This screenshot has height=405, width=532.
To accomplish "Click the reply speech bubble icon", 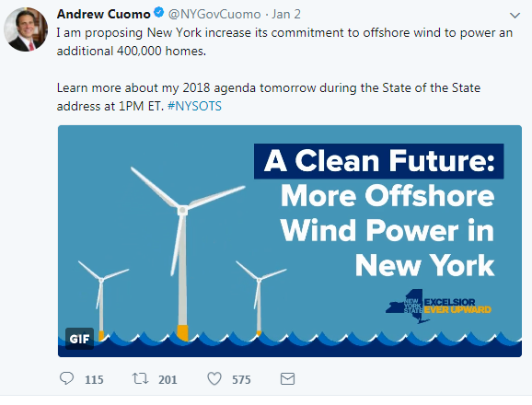I will [x=66, y=378].
